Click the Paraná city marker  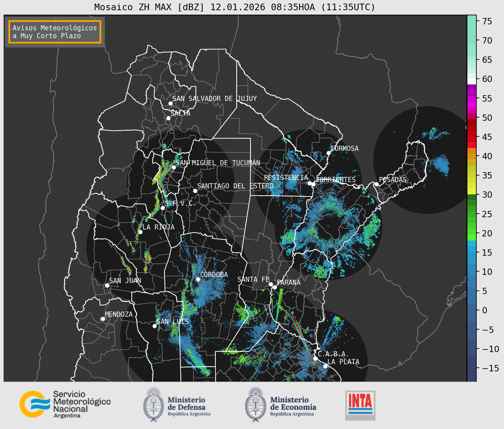pos(275,287)
